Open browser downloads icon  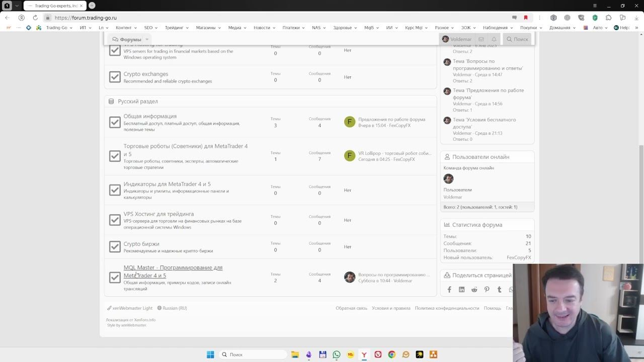[x=635, y=18]
